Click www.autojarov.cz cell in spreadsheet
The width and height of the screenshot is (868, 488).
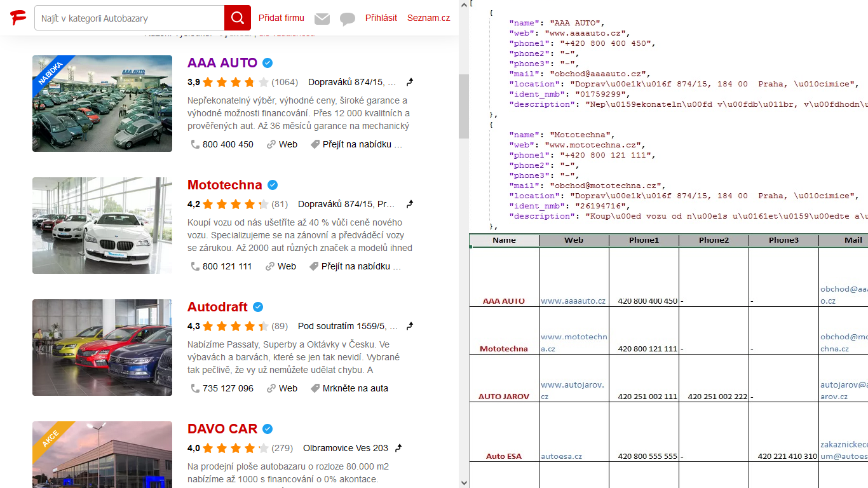574,379
